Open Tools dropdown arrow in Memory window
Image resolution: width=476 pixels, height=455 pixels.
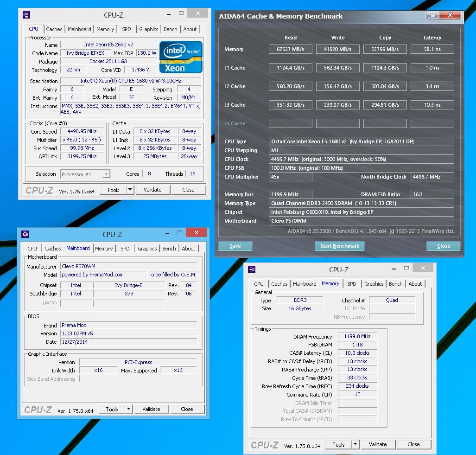coord(355,444)
